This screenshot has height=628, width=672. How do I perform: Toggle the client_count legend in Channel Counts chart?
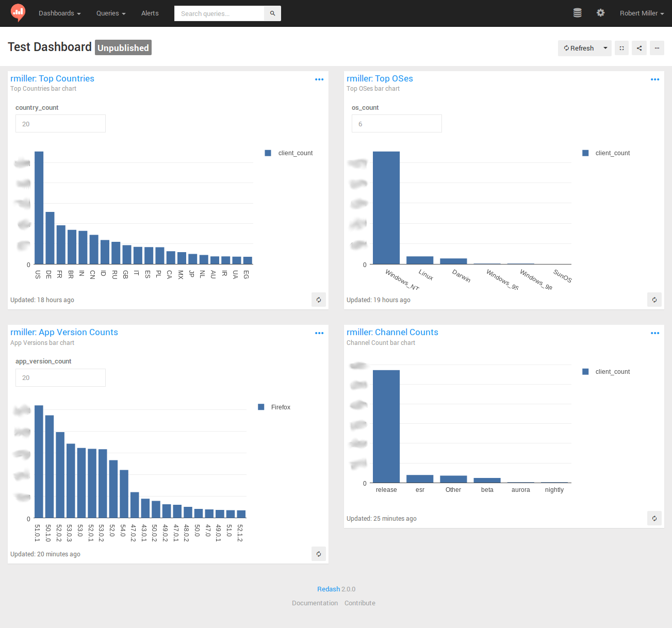pyautogui.click(x=606, y=371)
